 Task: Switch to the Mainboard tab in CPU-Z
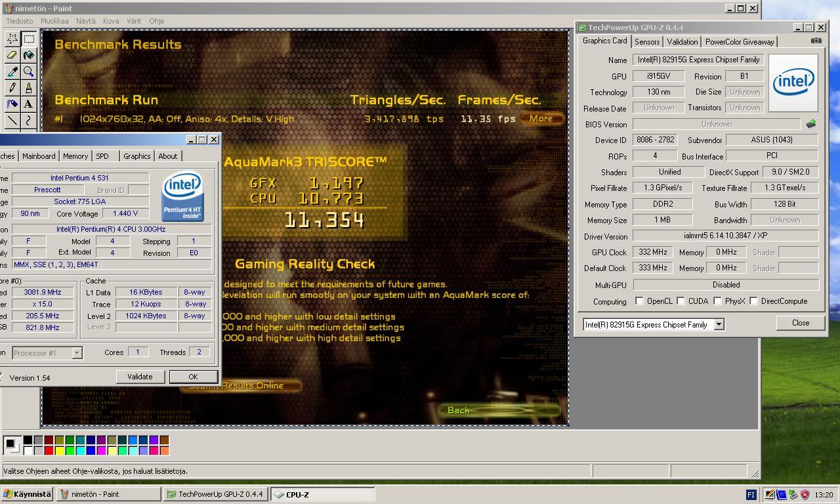39,156
